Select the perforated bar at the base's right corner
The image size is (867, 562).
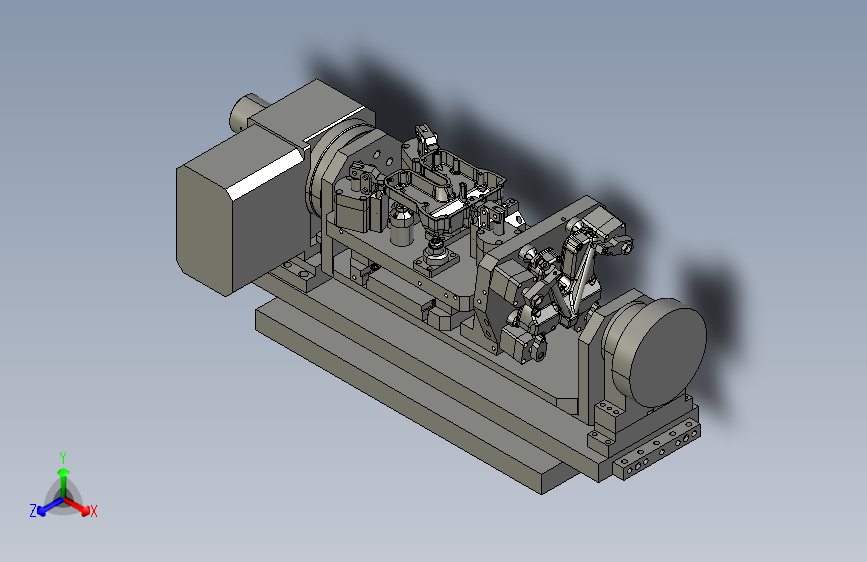pos(656,450)
